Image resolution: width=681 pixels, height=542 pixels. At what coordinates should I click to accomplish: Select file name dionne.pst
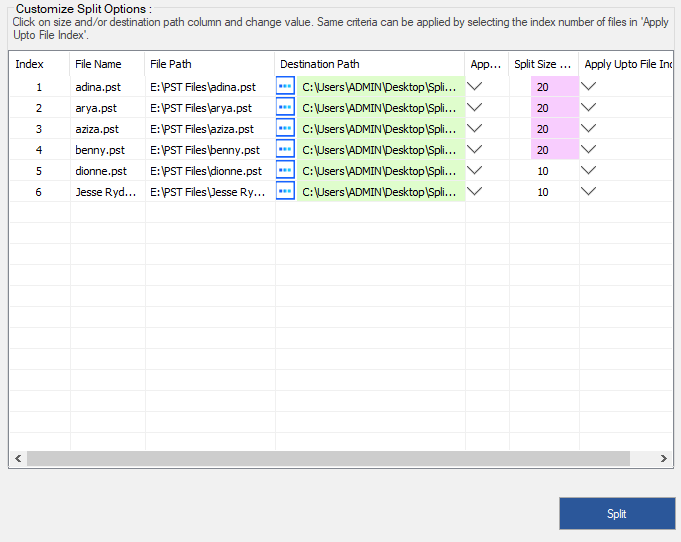101,171
